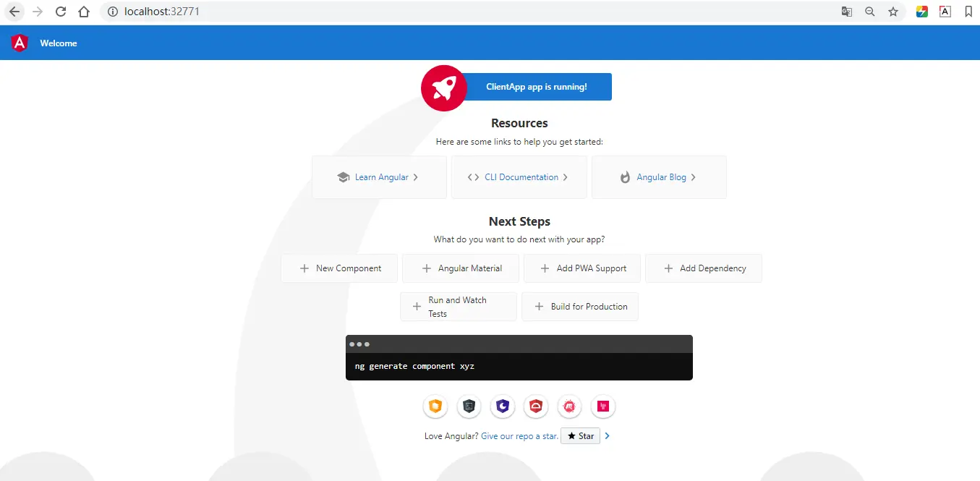Viewport: 980px width, 481px height.
Task: Go back in browser history
Action: tap(14, 12)
